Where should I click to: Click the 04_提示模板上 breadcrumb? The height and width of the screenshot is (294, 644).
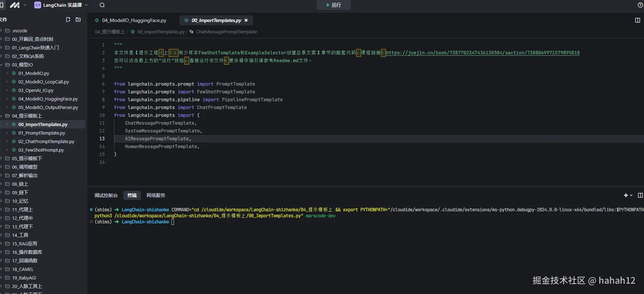[x=110, y=32]
